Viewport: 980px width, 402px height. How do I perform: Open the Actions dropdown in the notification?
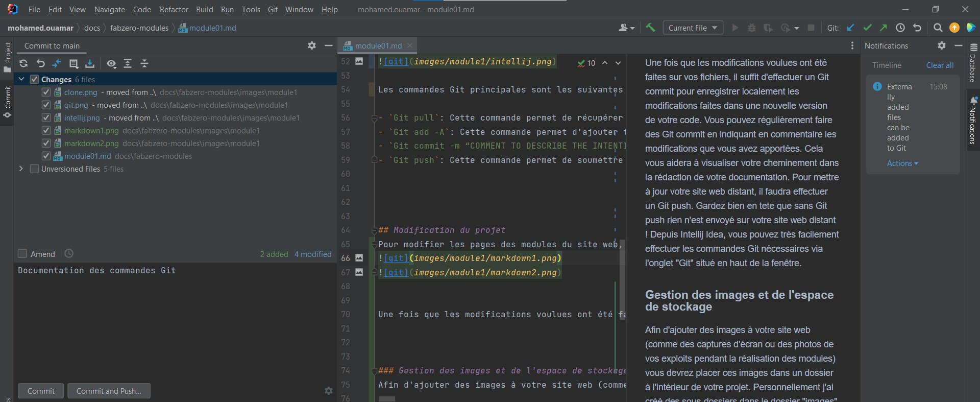click(x=902, y=163)
